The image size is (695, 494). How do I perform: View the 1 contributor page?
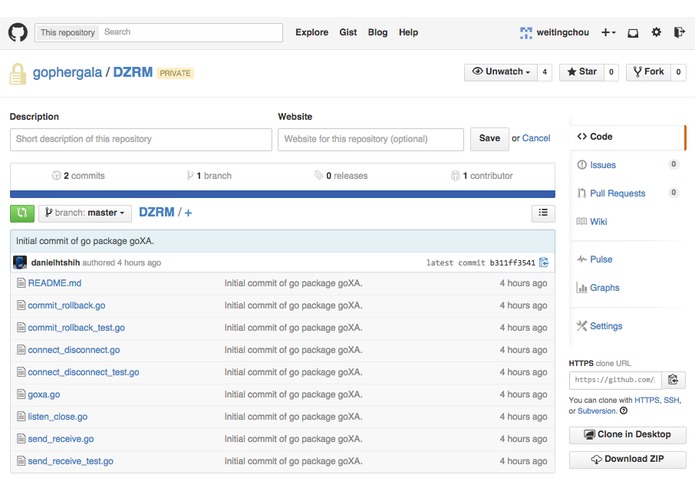coord(482,175)
